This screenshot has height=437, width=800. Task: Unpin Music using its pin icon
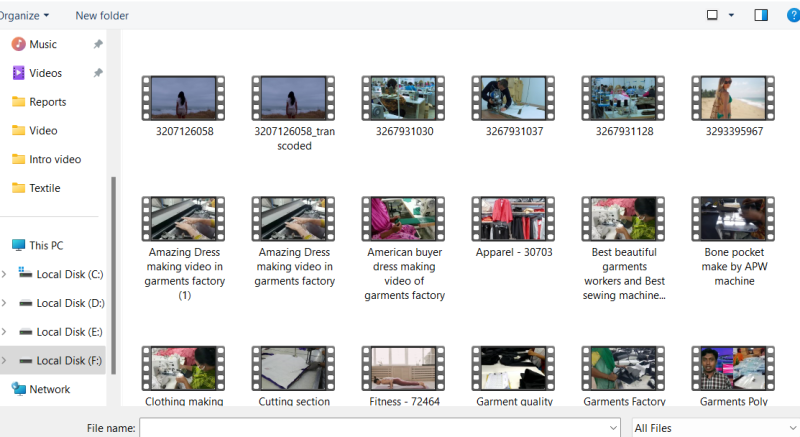tap(97, 44)
